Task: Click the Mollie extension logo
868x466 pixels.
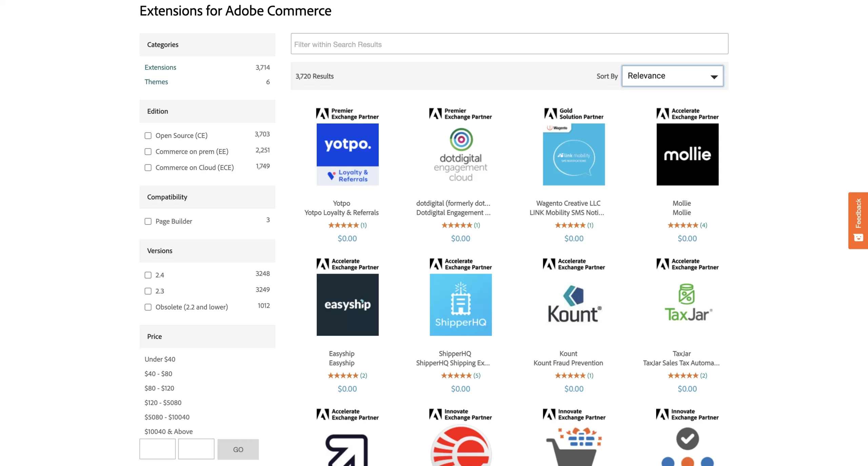Action: pyautogui.click(x=687, y=154)
